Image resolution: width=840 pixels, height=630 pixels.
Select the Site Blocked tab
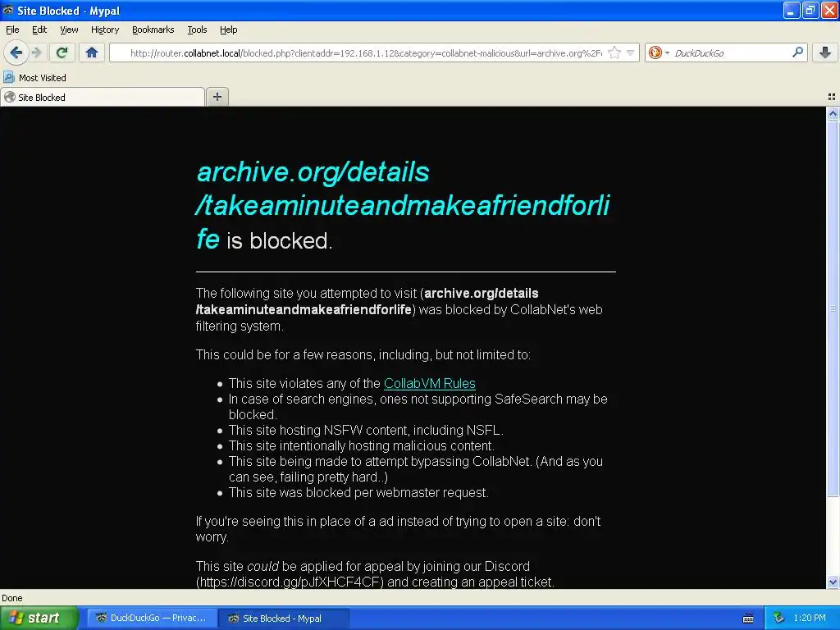tap(103, 97)
